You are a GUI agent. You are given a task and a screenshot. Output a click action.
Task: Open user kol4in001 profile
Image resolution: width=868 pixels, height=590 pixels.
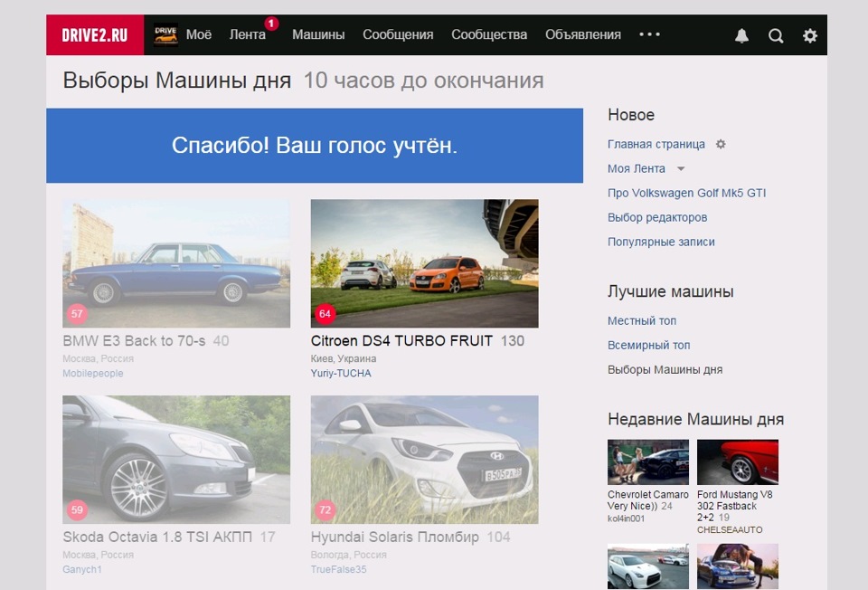coord(626,519)
